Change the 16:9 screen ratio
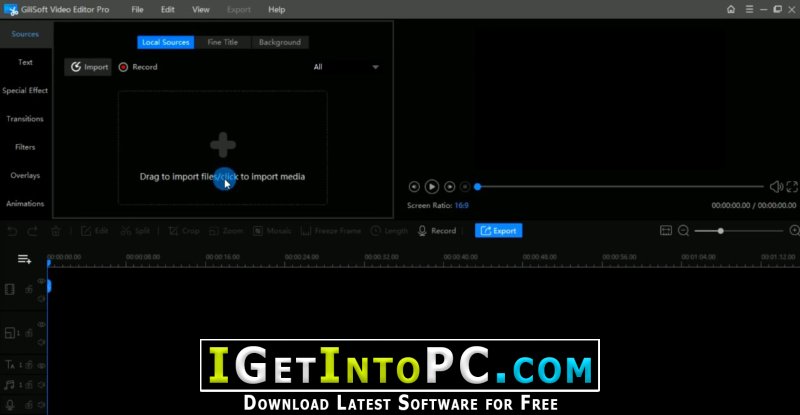800x415 pixels. (461, 205)
